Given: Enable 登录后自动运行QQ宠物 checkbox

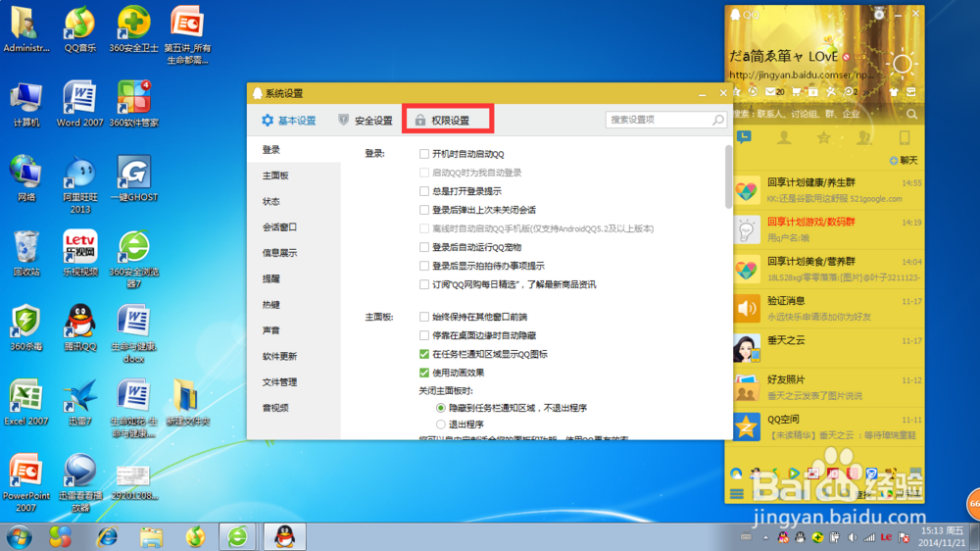Looking at the screenshot, I should coord(424,248).
